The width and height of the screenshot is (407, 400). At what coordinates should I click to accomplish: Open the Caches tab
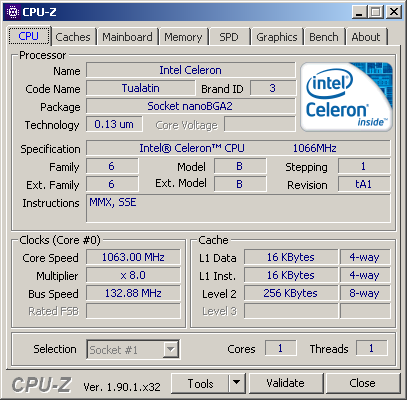coord(73,37)
